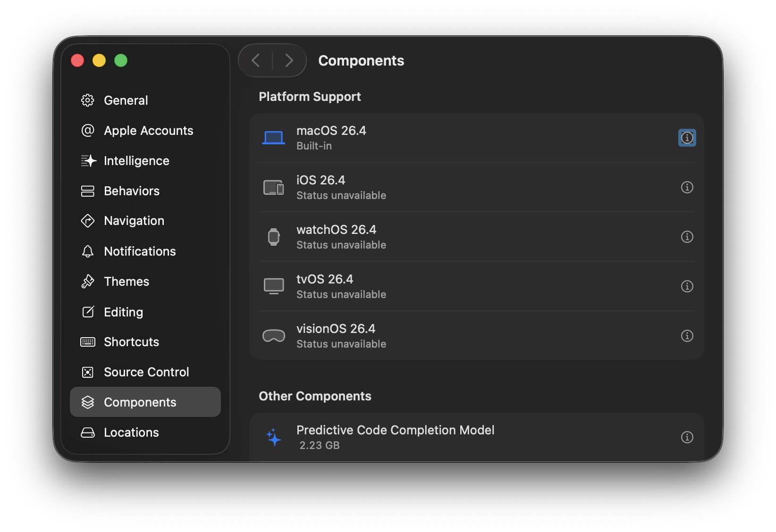The image size is (776, 532).
Task: Click the Intelligence sparkle icon
Action: 88,161
